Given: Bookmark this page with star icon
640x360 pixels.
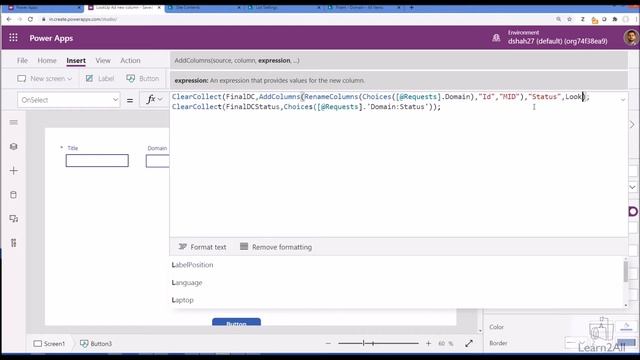Looking at the screenshot, I should 569,19.
